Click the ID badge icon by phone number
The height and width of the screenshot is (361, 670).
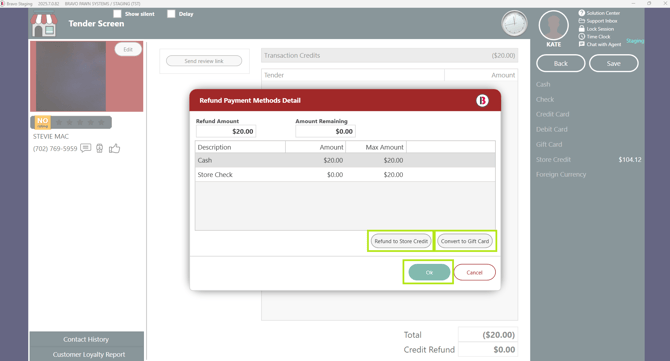click(x=100, y=148)
